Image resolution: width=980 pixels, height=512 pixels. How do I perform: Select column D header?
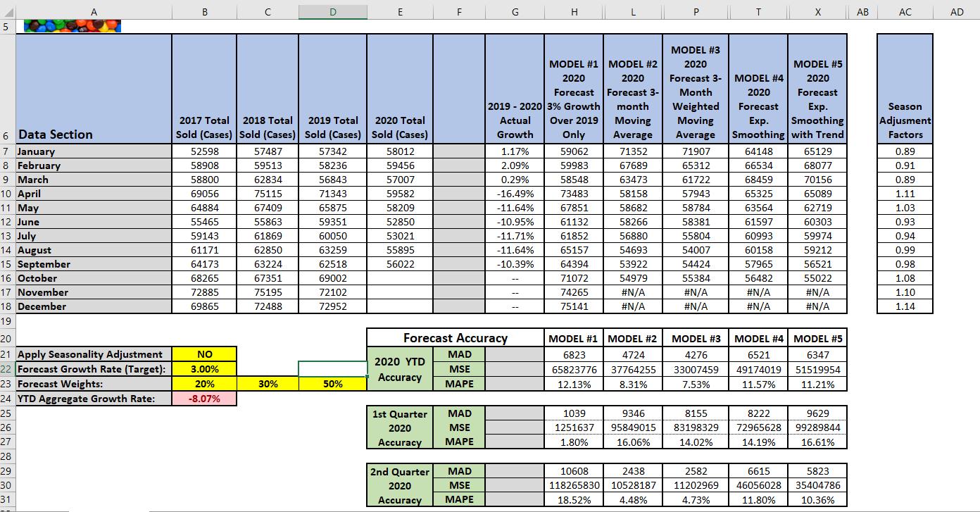point(332,11)
